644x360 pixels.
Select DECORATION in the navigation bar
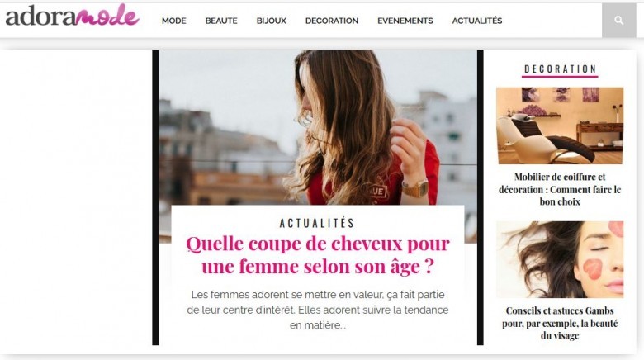coord(332,21)
